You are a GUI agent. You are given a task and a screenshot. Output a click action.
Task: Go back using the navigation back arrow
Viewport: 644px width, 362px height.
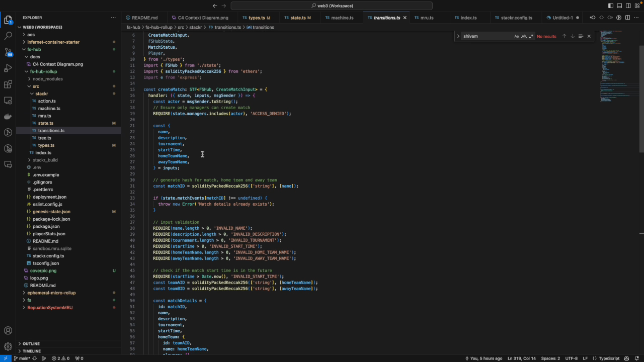tap(215, 6)
